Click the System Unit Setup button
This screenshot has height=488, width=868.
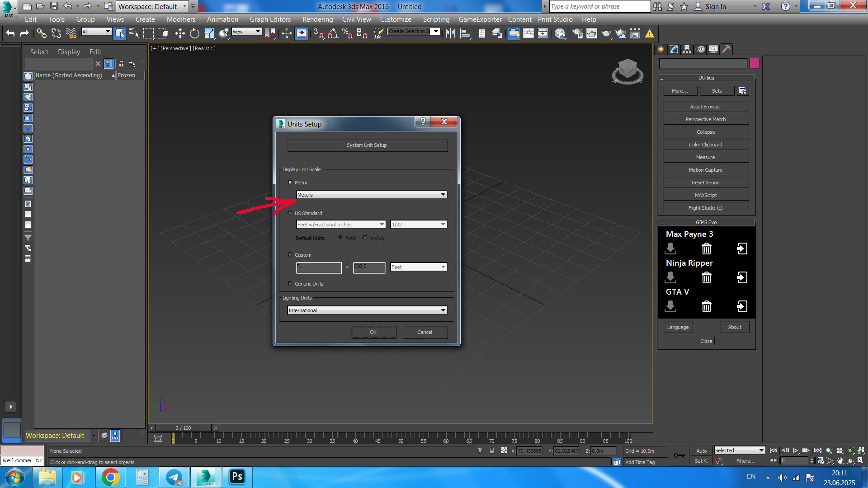click(367, 145)
